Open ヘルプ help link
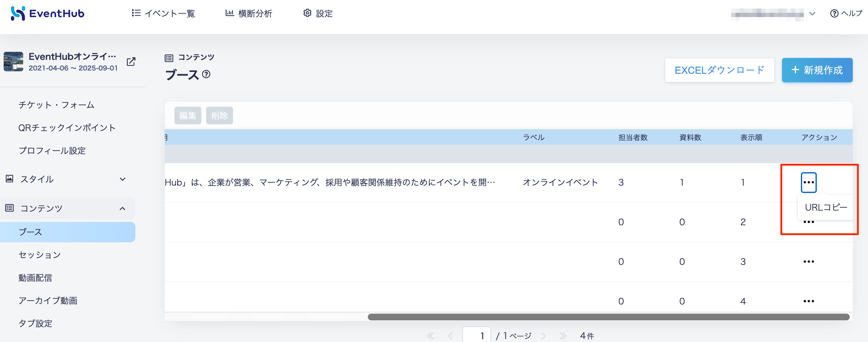The image size is (868, 342). point(846,13)
